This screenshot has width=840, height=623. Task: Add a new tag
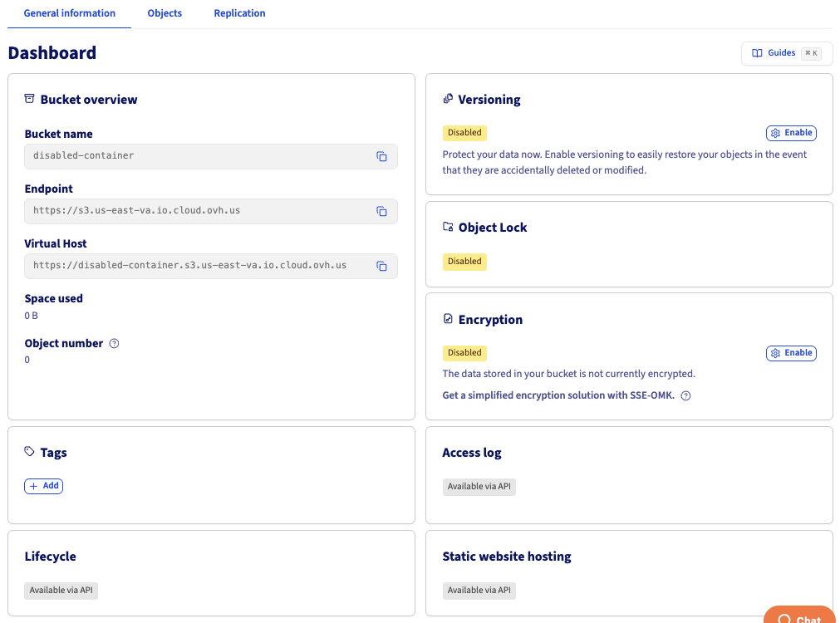pos(43,486)
